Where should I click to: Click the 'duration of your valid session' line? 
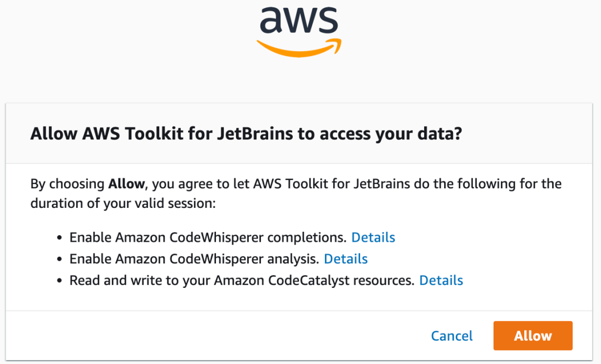[122, 203]
